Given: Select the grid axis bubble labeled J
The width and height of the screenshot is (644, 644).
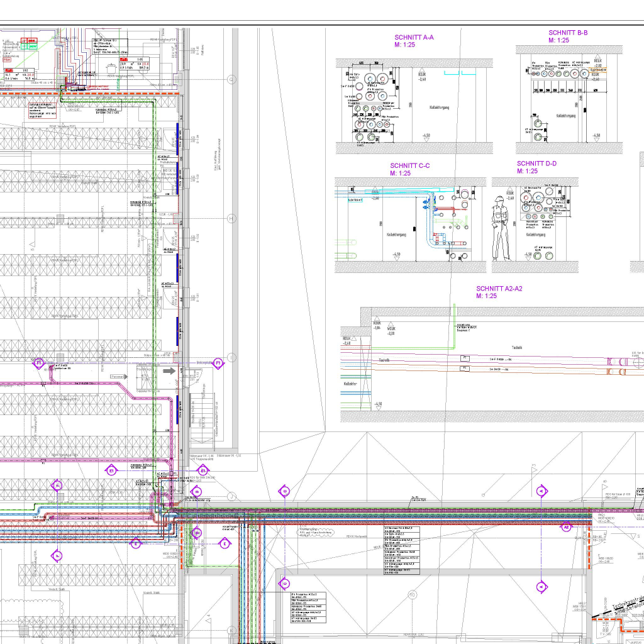Looking at the screenshot, I should point(231,496).
